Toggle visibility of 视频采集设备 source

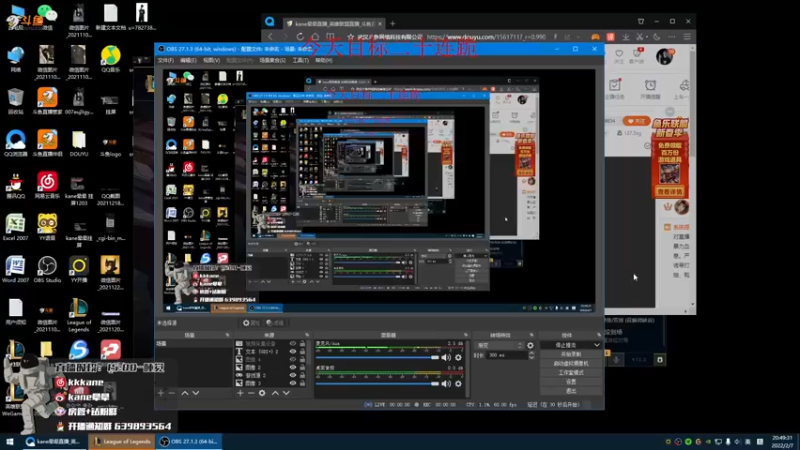coord(293,344)
